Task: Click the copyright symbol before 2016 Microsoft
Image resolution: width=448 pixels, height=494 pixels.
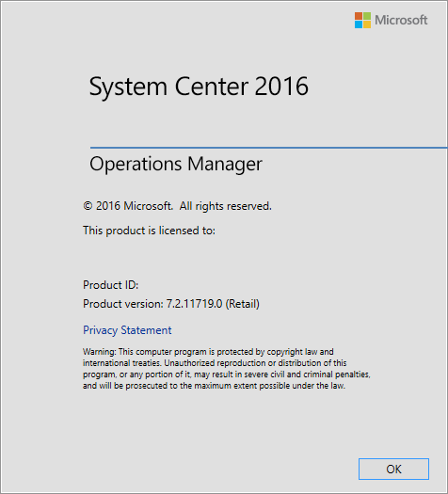Action: click(x=88, y=206)
